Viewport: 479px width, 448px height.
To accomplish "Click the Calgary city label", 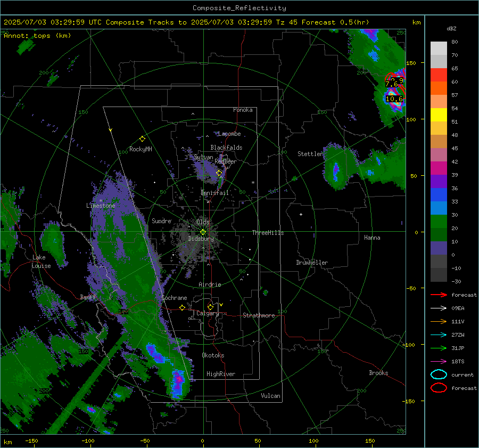I will click(208, 313).
